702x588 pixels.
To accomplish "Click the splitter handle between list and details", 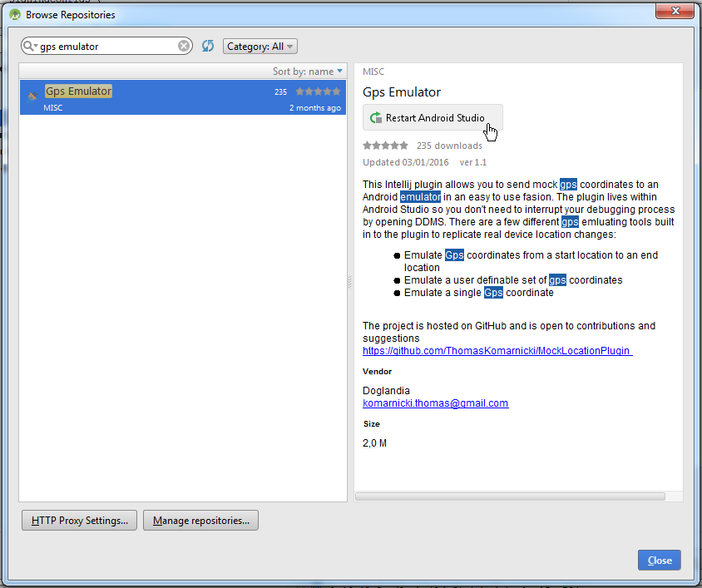I will 349,282.
